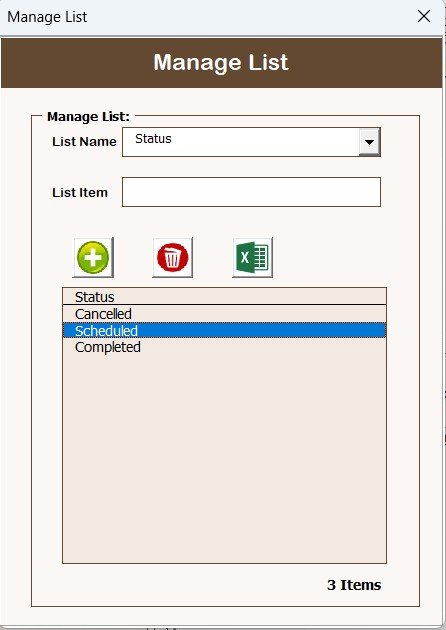Click empty space right of the Excel button
This screenshot has height=630, width=446.
346,257
